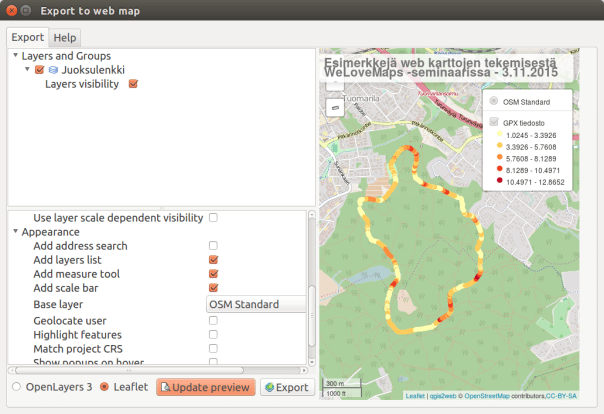The image size is (604, 414).
Task: Click the Base layer label
Action: pyautogui.click(x=58, y=305)
